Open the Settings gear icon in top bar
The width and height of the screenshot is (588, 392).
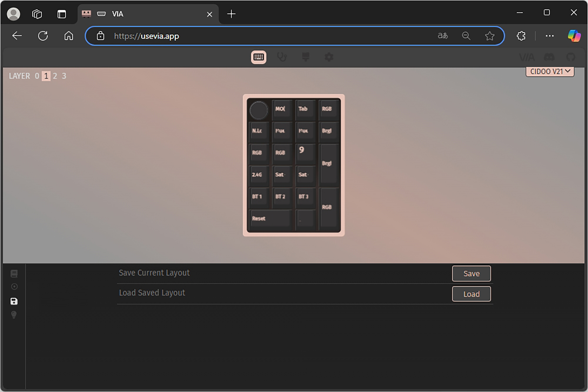(329, 57)
